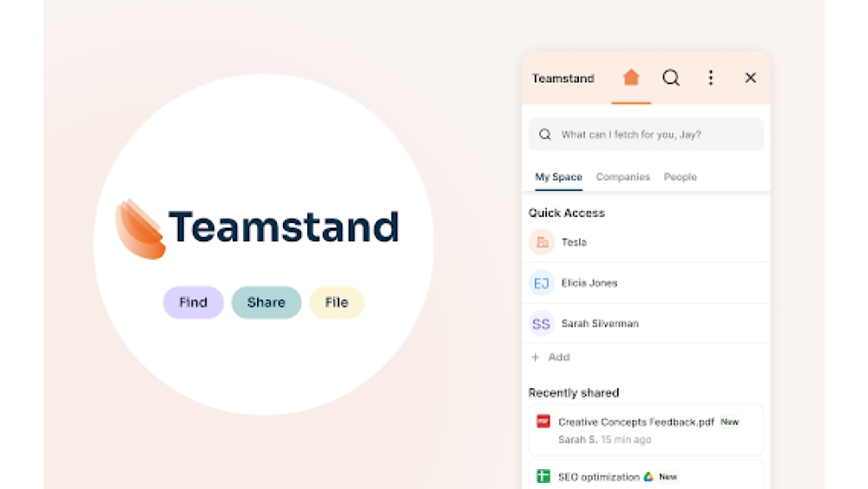This screenshot has width=868, height=489.
Task: Click the EJ avatar for Elicia Jones
Action: (x=542, y=283)
